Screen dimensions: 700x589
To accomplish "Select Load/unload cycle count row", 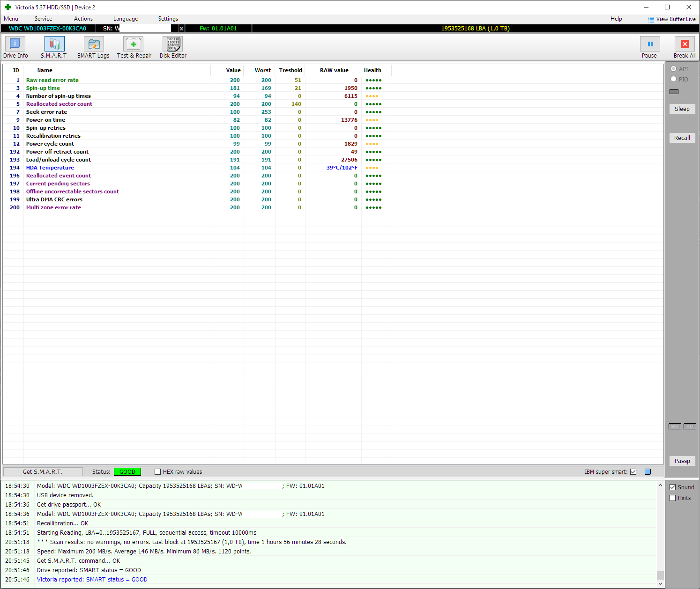I will point(333,160).
